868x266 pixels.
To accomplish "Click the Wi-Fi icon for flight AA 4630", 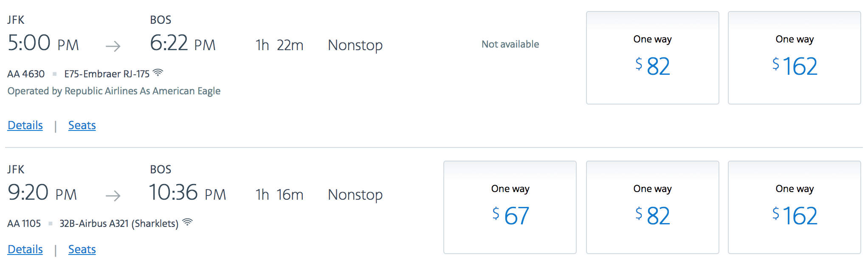I will [x=158, y=73].
